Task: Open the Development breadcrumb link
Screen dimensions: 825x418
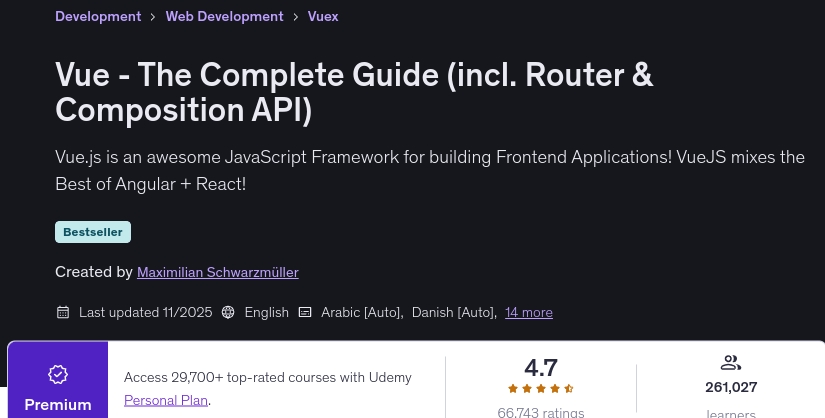Action: 98,16
